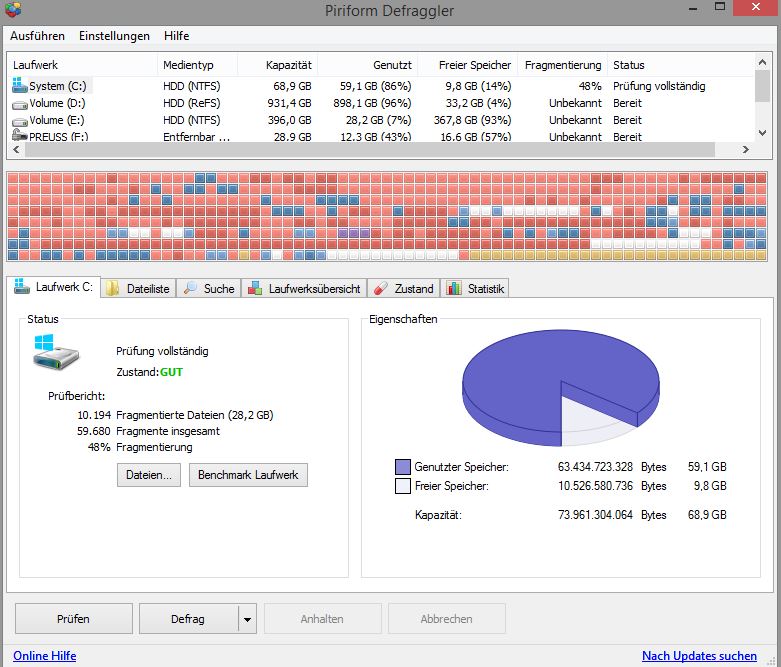Screen dimensions: 781x667
Task: Click the folder icon on Dateiliste tab
Action: click(x=113, y=288)
